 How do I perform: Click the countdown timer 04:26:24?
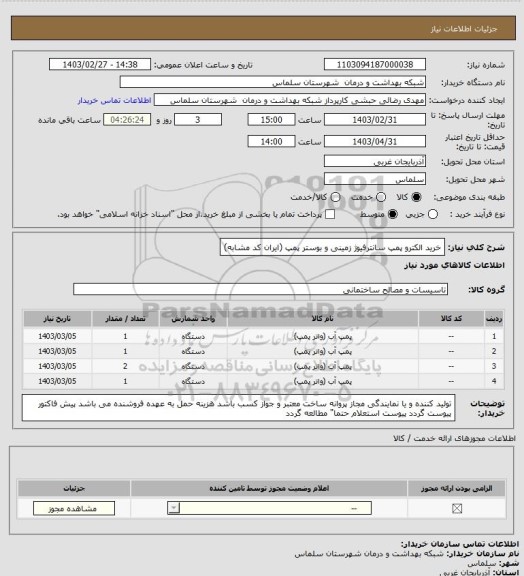point(127,120)
